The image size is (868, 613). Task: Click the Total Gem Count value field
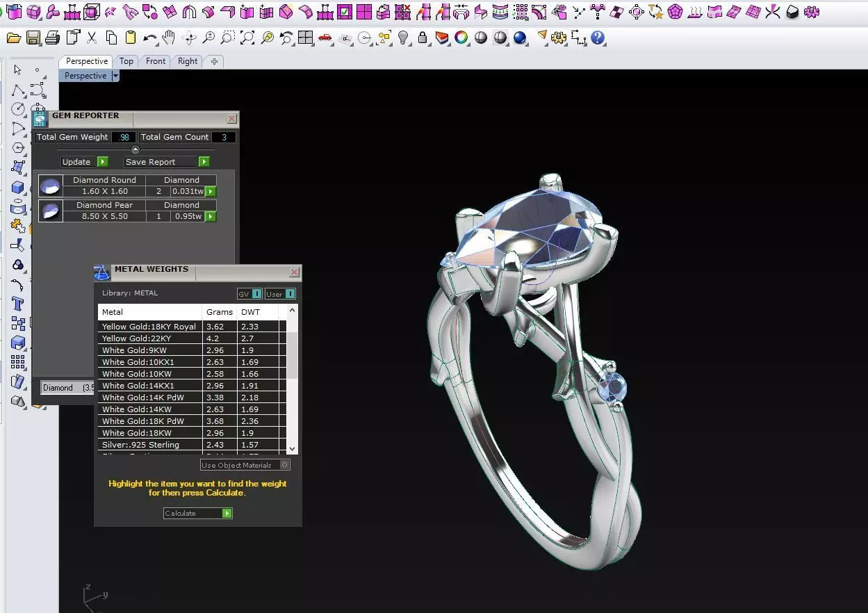tap(224, 137)
